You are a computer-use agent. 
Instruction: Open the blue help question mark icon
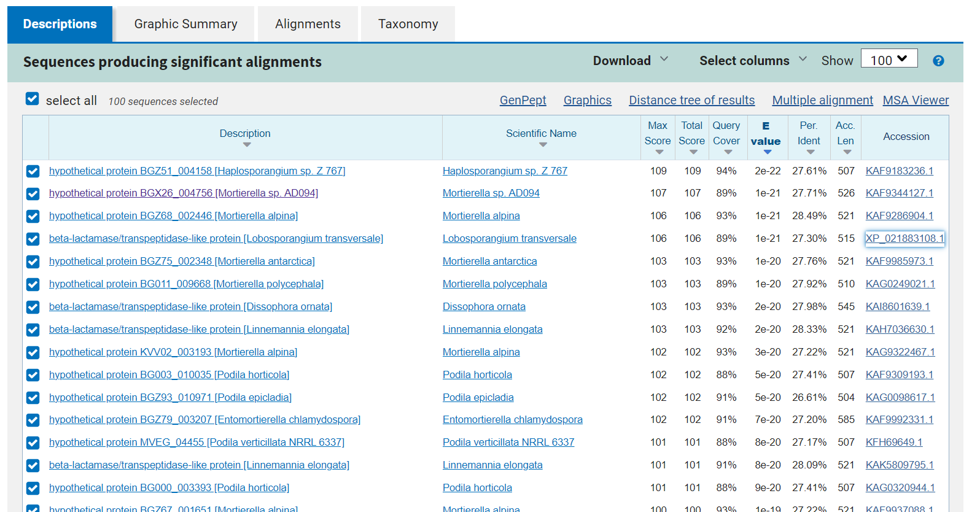click(x=938, y=61)
